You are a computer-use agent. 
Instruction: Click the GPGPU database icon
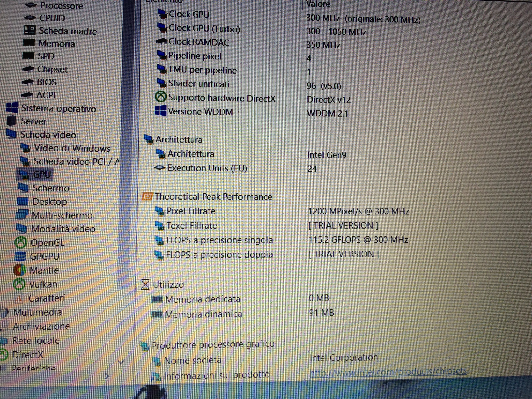pyautogui.click(x=20, y=256)
